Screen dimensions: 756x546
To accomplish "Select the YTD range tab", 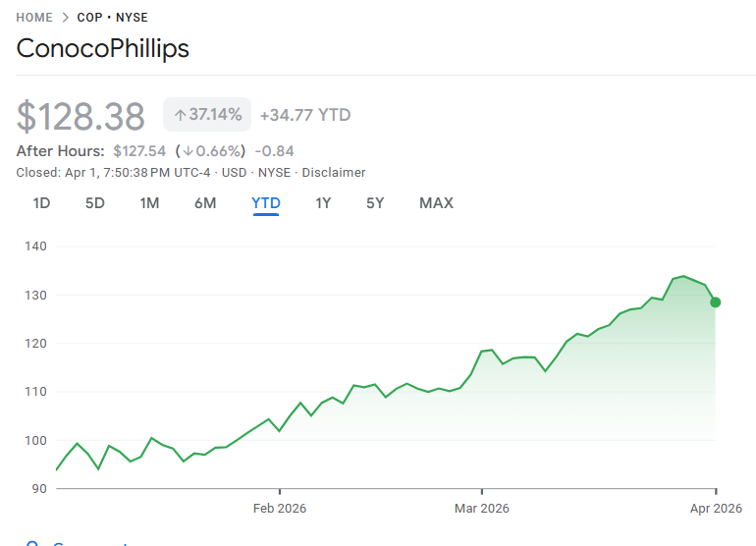I will (265, 203).
